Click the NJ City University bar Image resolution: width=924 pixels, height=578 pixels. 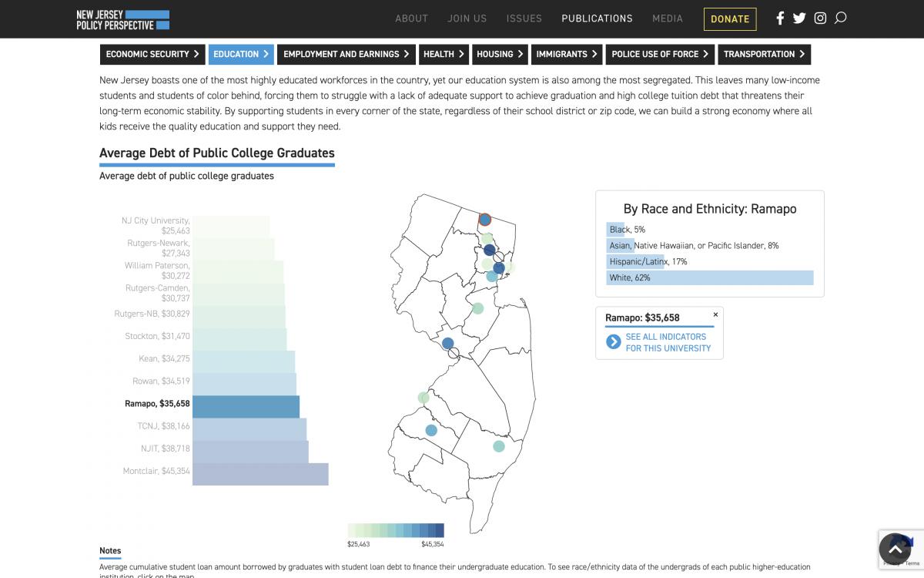coord(231,226)
